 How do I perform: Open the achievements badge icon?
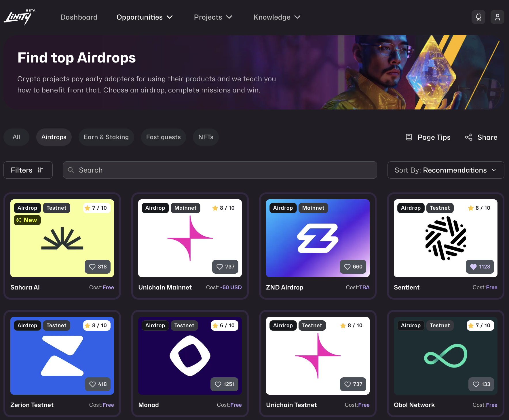click(478, 17)
